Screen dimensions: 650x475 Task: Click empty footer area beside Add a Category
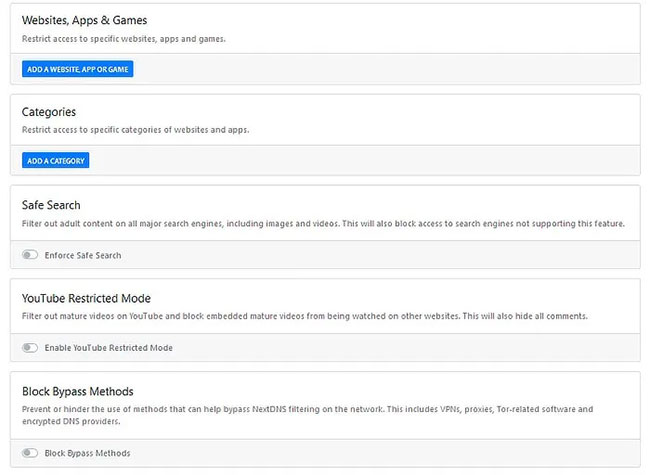pos(365,160)
